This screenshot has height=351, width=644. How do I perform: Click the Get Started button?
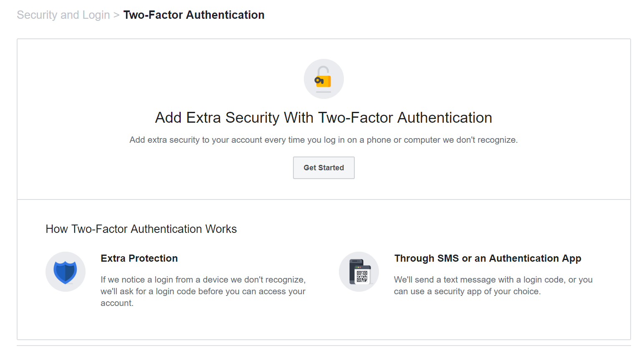[x=324, y=167]
